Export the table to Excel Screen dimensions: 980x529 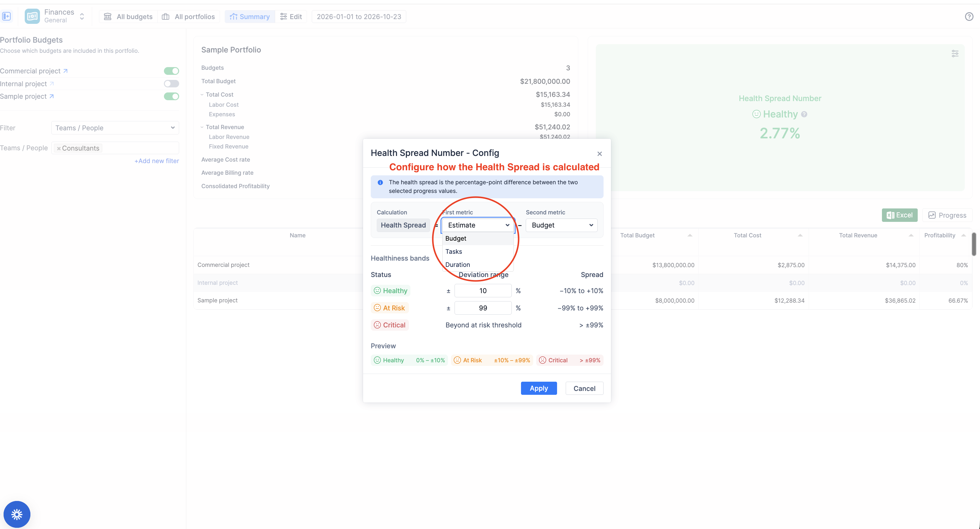click(x=899, y=215)
